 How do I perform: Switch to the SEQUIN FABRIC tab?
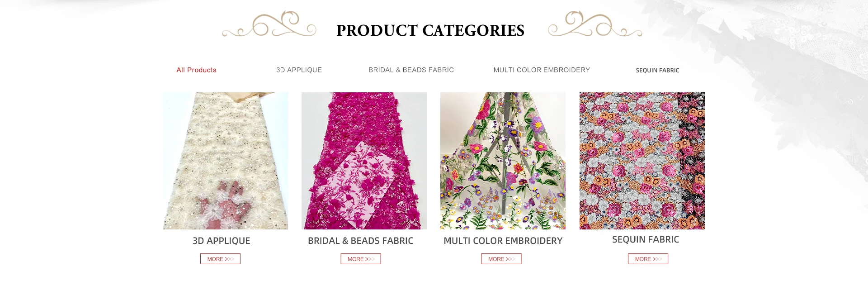click(657, 71)
